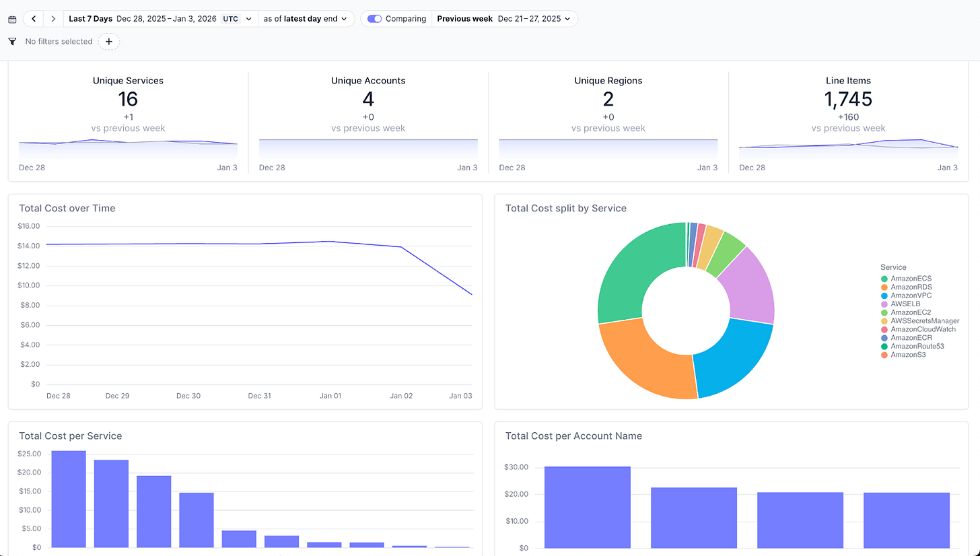Click 'Total Cost per Account Name' title
This screenshot has width=980, height=556.
pos(573,436)
